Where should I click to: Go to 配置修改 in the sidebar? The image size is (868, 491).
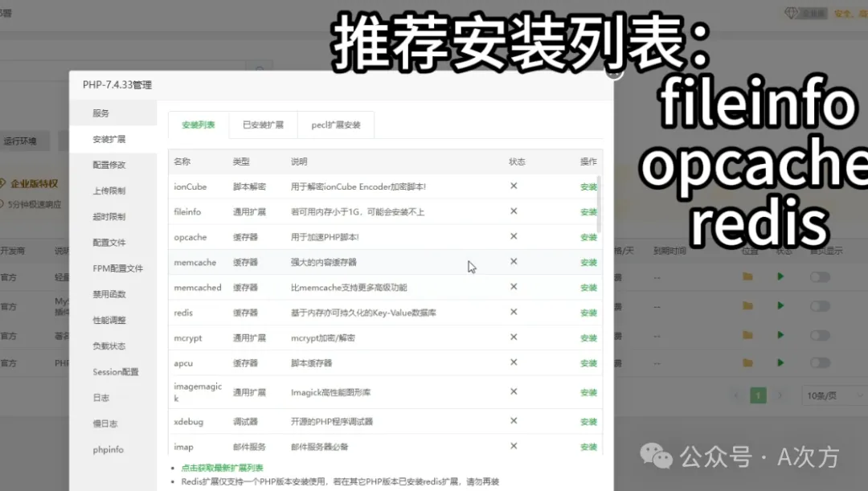[x=109, y=165]
